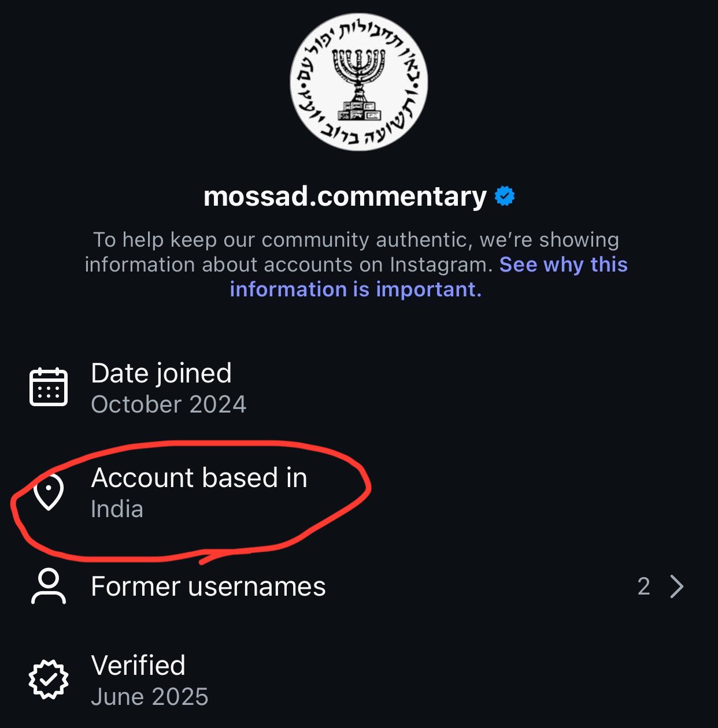Viewport: 718px width, 728px height.
Task: Tap the 'June 2025' verification date
Action: (x=150, y=697)
